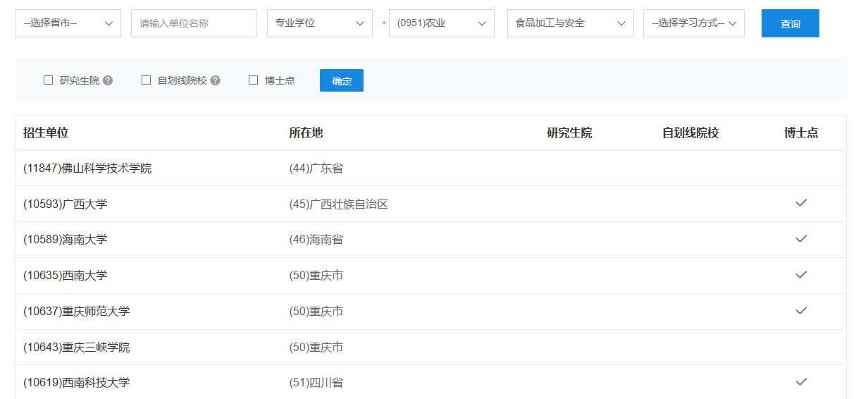Open the study mode 选择学习方式 dropdown
Screen dimensions: 868x399
694,23
